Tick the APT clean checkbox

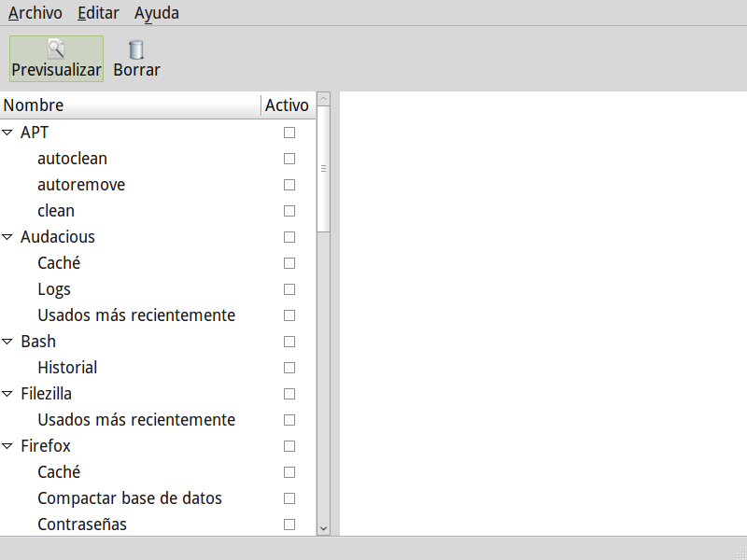(x=289, y=211)
